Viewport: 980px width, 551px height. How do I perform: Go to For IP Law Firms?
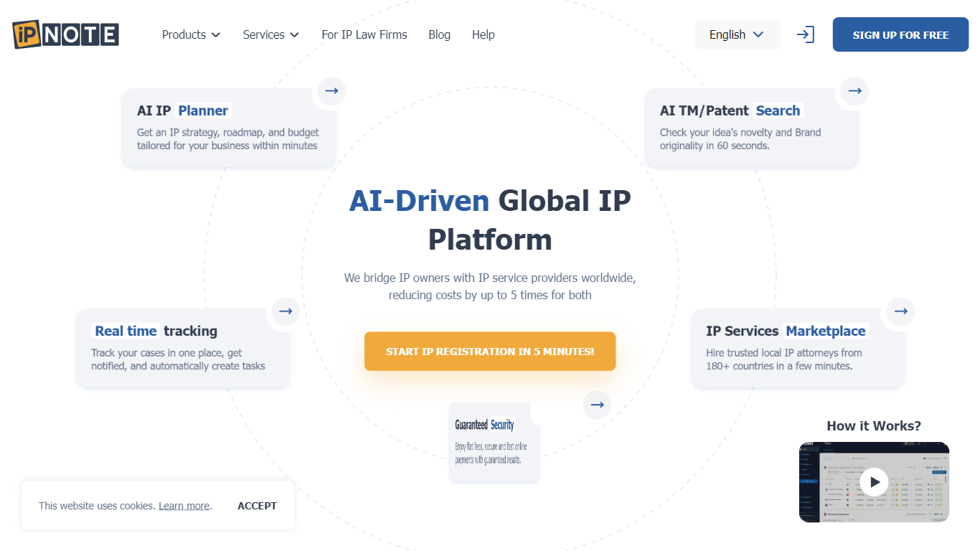click(364, 34)
